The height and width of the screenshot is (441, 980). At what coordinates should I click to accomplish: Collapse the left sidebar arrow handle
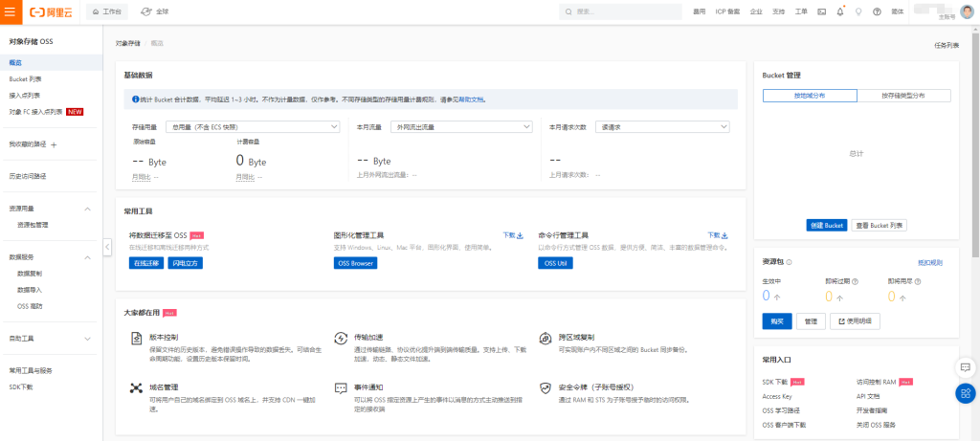click(x=107, y=248)
